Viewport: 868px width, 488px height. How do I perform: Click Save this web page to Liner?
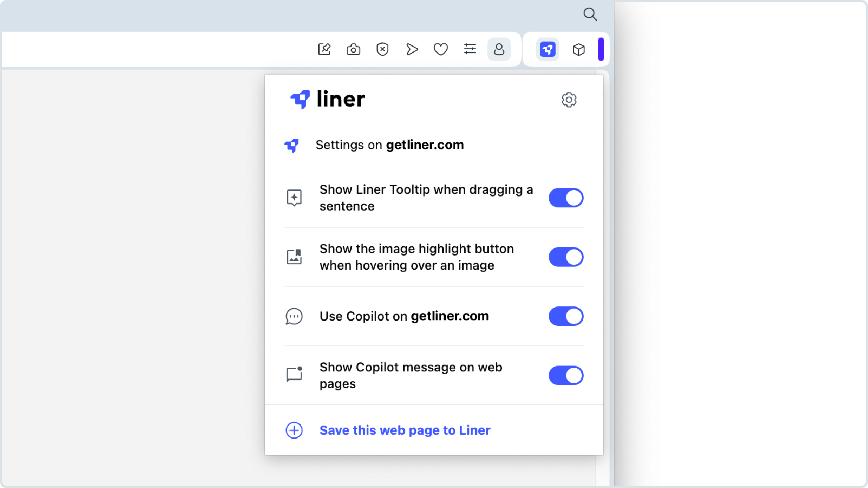click(x=405, y=430)
